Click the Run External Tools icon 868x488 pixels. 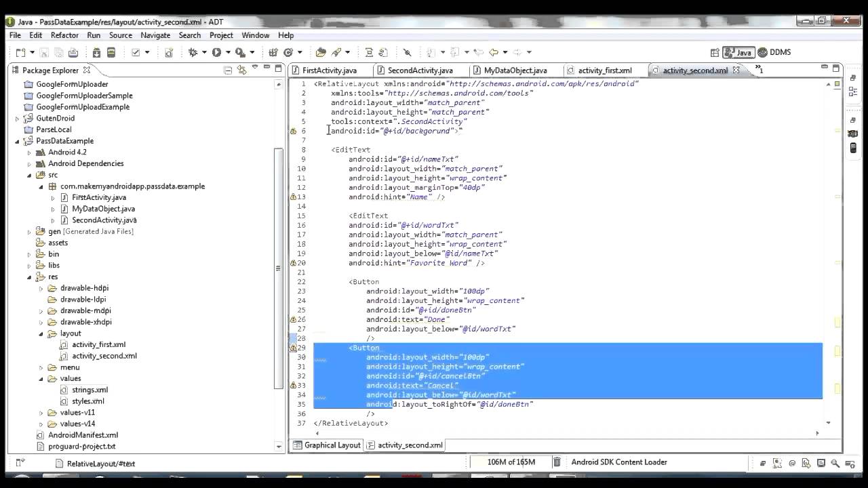tap(239, 52)
